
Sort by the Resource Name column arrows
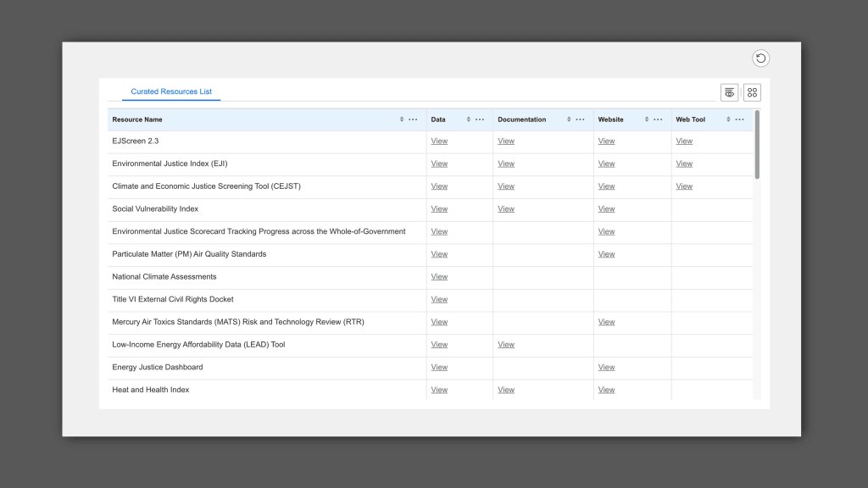point(402,119)
